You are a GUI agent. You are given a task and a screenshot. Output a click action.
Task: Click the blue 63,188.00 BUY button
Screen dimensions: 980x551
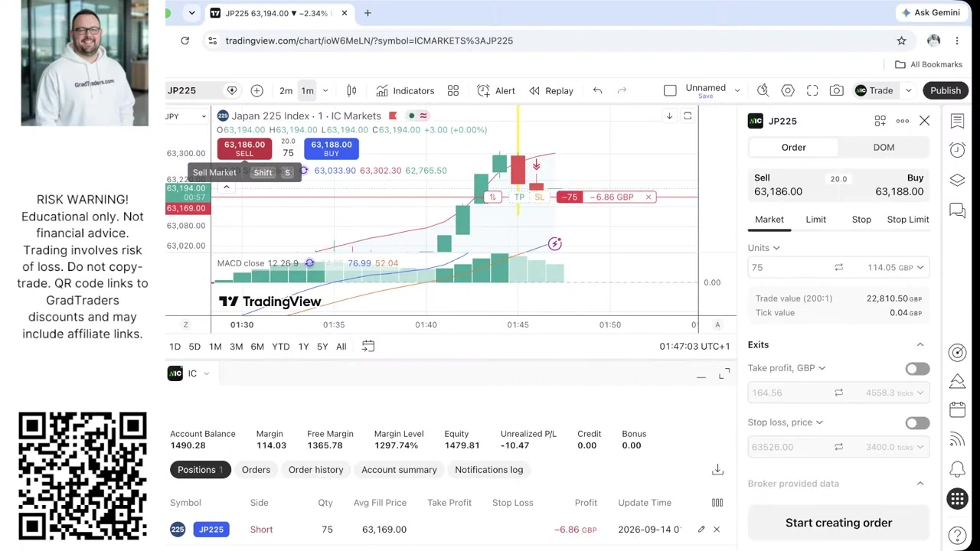pos(332,148)
